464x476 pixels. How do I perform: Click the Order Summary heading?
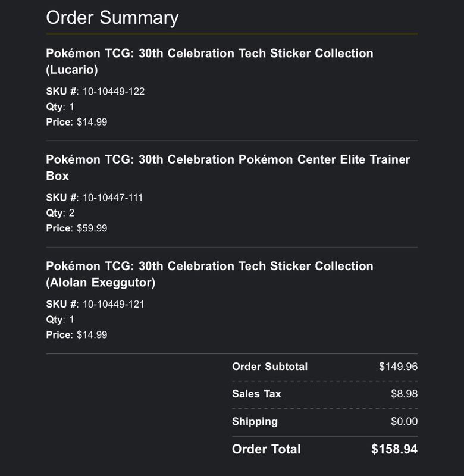click(x=112, y=18)
